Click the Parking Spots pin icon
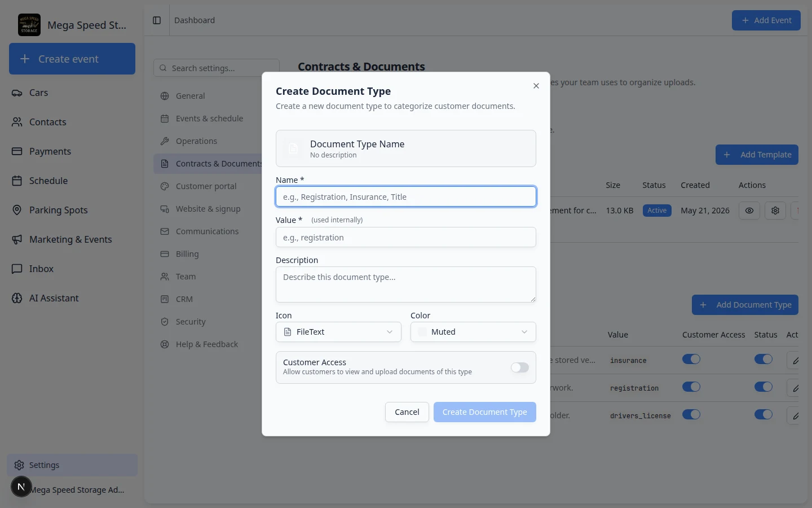Screen dimensions: 812x508 pyautogui.click(x=17, y=210)
